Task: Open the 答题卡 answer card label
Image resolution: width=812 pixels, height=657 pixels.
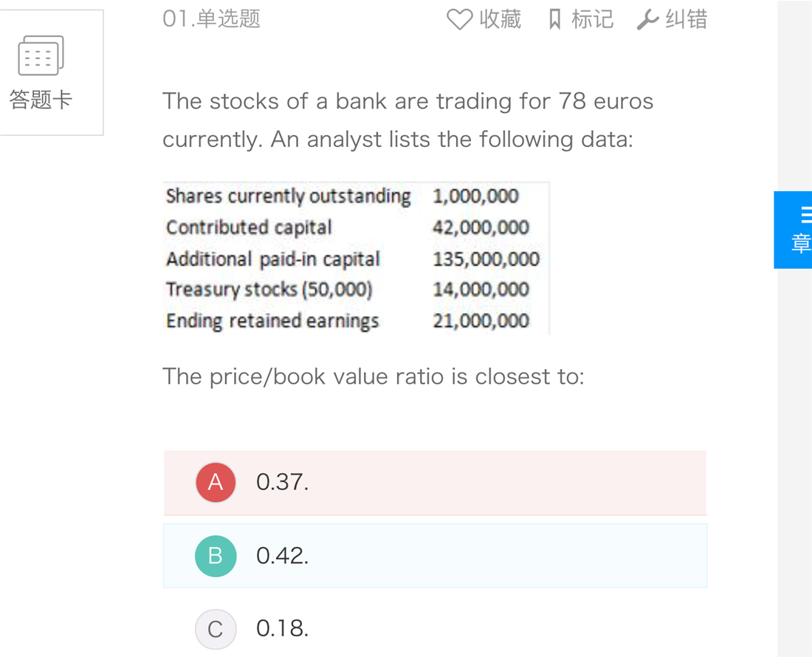Action: coord(41,100)
